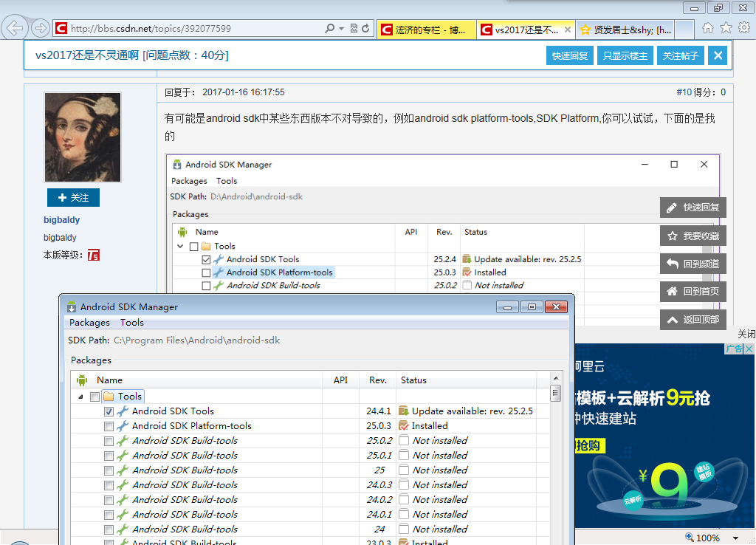This screenshot has width=756, height=545.
Task: Close the Alibaba Cloud ad with its X
Action: tap(749, 349)
